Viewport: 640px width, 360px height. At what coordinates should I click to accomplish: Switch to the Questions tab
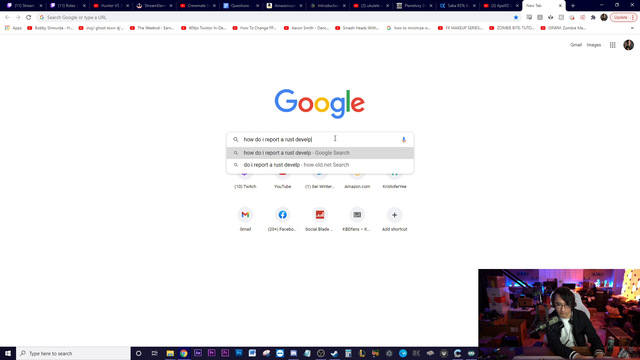click(241, 6)
